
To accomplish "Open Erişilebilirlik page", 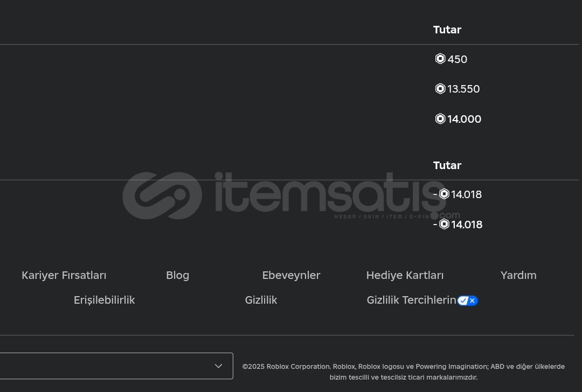I will [x=105, y=300].
